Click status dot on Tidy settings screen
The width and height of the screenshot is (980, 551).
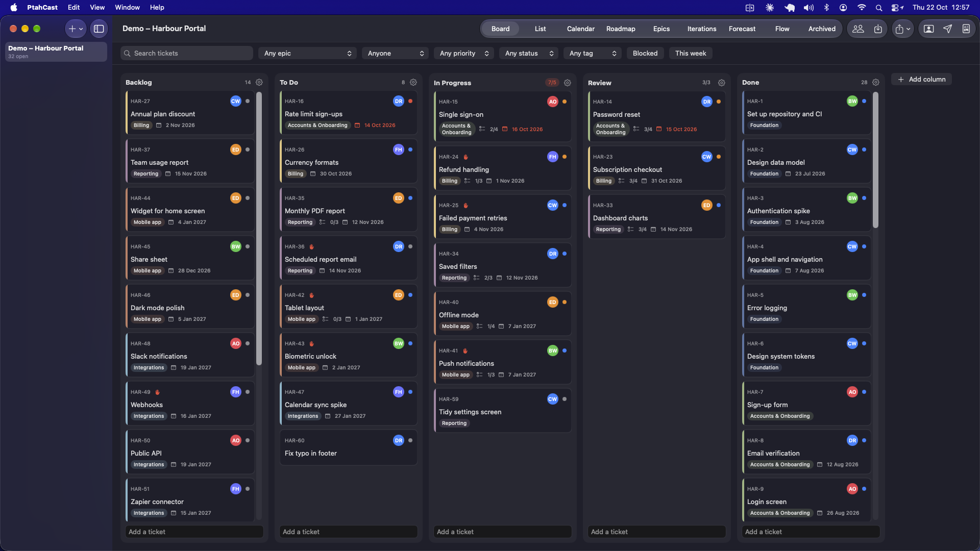tap(565, 399)
